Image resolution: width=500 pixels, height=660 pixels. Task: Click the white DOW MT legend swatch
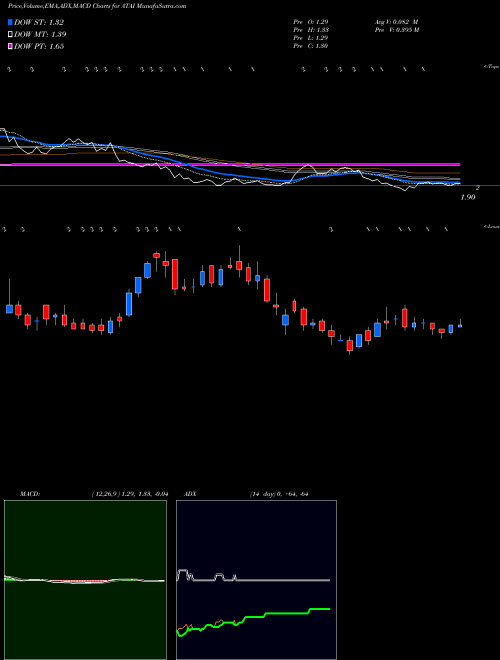pyautogui.click(x=10, y=35)
